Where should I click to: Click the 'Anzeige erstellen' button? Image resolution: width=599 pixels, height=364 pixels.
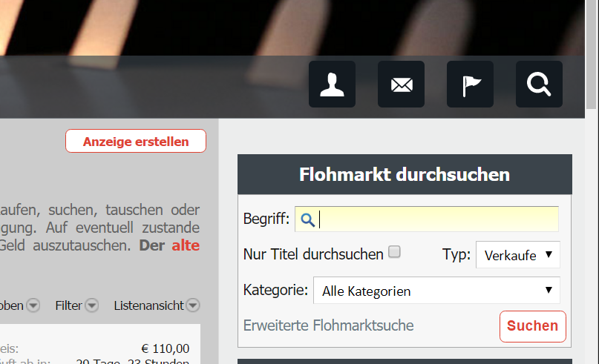(x=136, y=141)
